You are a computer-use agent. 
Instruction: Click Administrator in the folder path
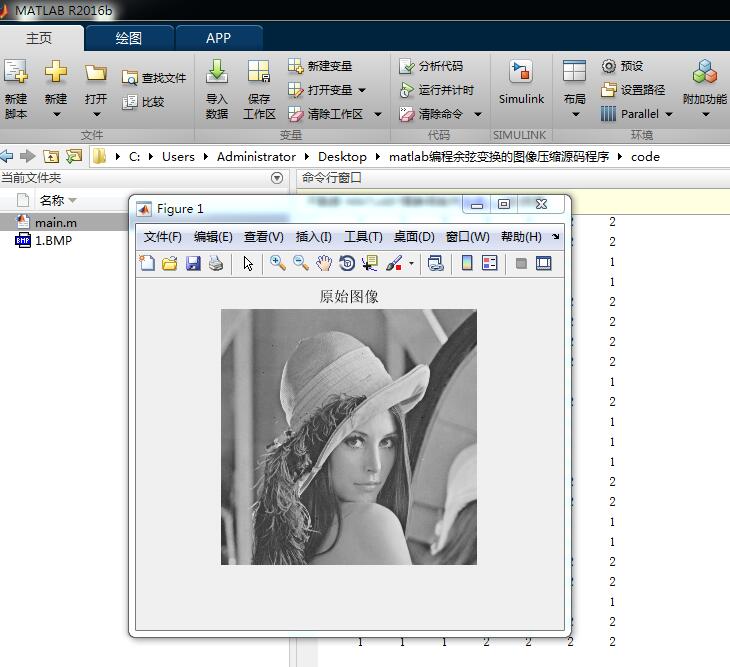click(256, 157)
